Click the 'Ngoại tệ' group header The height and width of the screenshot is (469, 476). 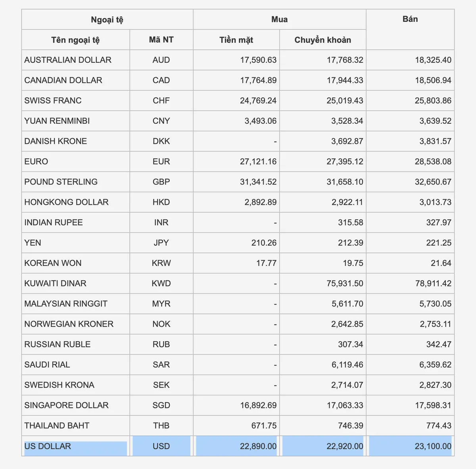(107, 19)
